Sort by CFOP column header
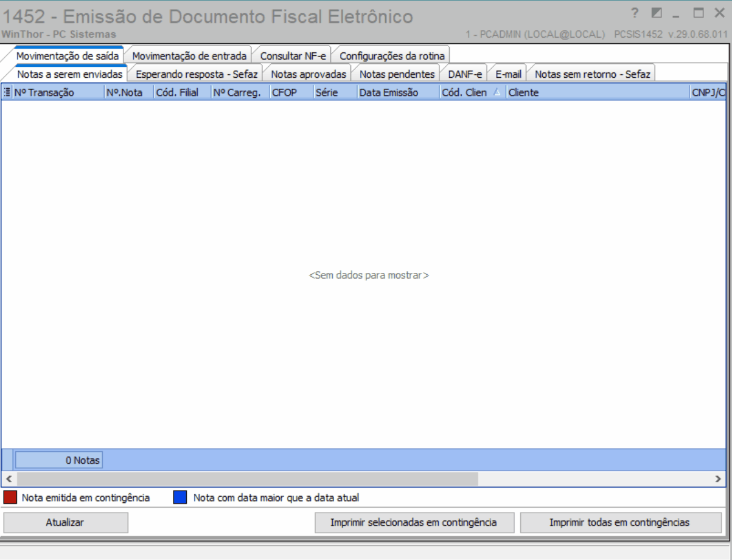The width and height of the screenshot is (732, 560). 291,92
